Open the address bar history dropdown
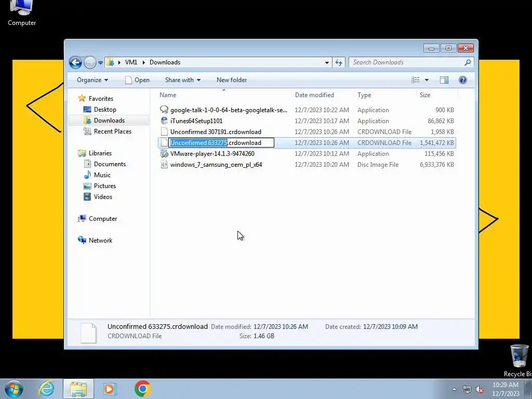Screen dimensions: 532x399 pos(327,62)
